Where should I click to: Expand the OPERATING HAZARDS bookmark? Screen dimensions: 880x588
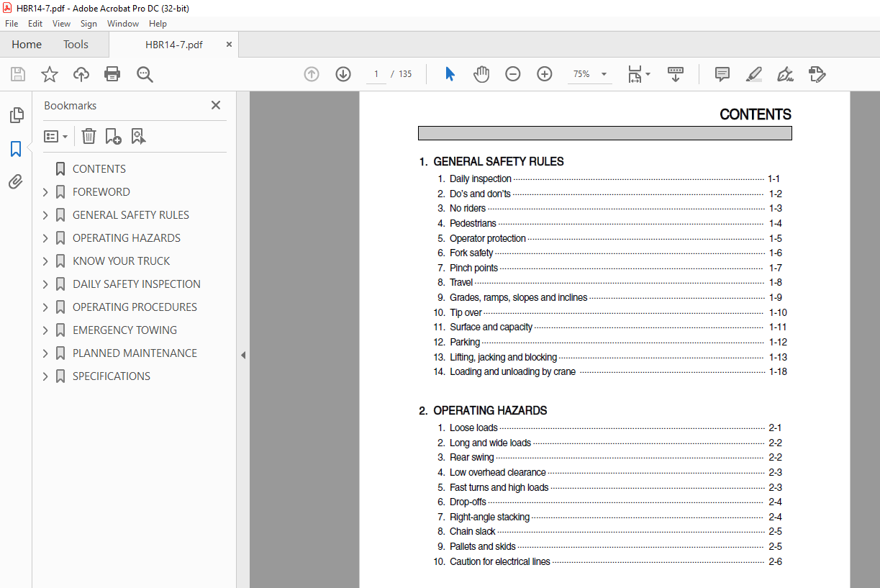[x=45, y=238]
